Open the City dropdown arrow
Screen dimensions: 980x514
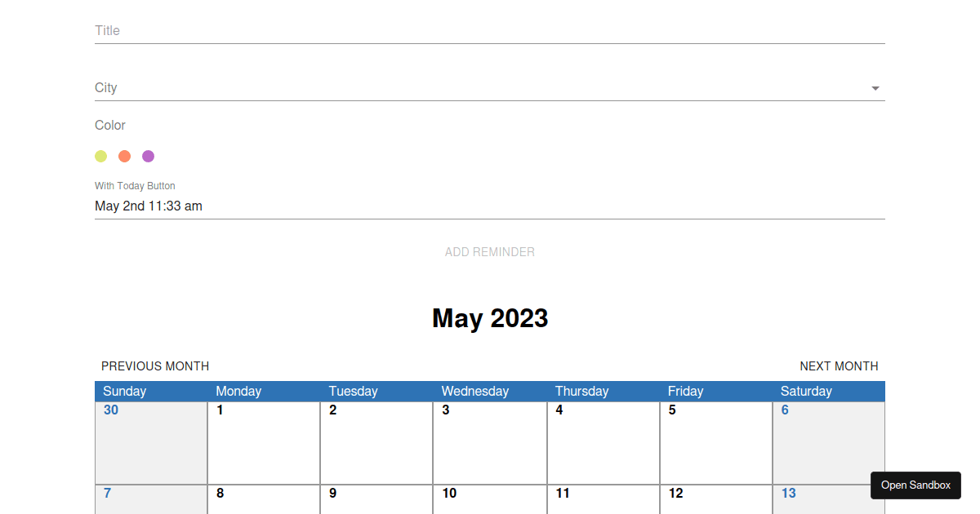click(875, 88)
